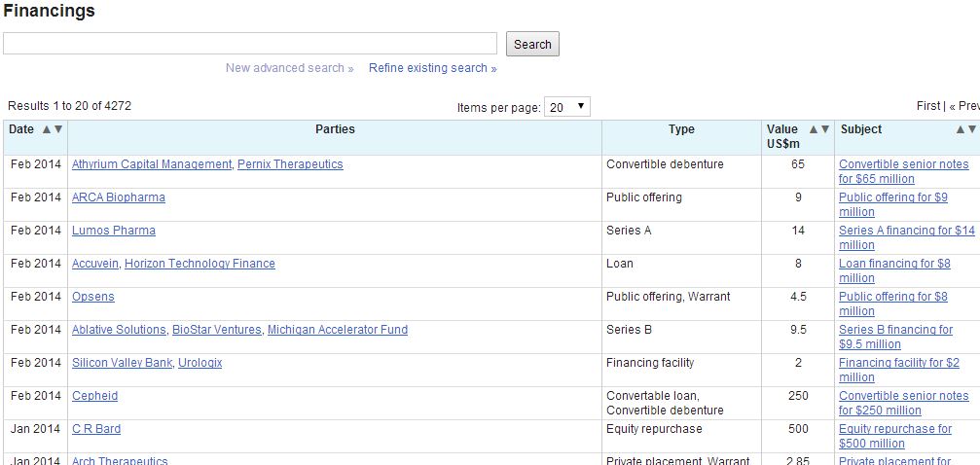Select the Parties column header

[x=335, y=129]
